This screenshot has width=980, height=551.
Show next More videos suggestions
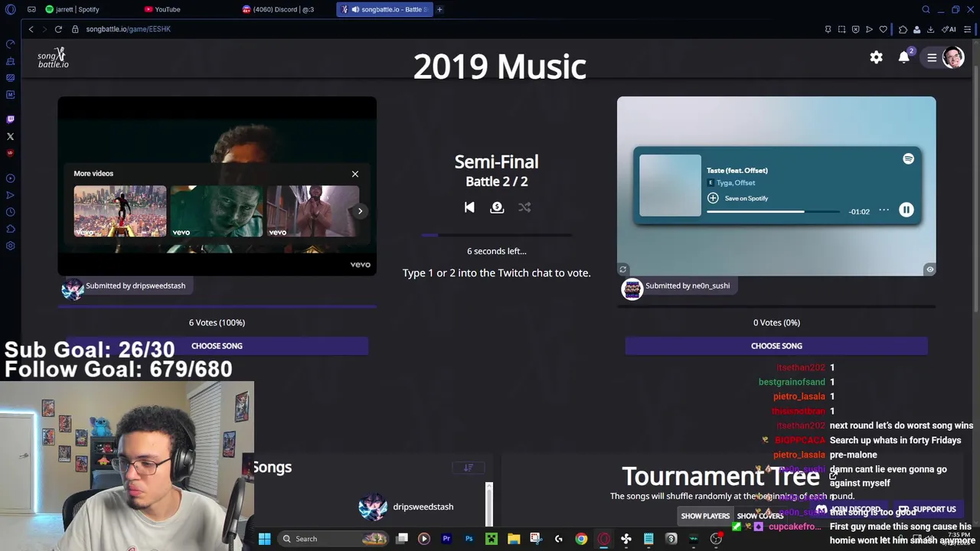[x=360, y=211]
